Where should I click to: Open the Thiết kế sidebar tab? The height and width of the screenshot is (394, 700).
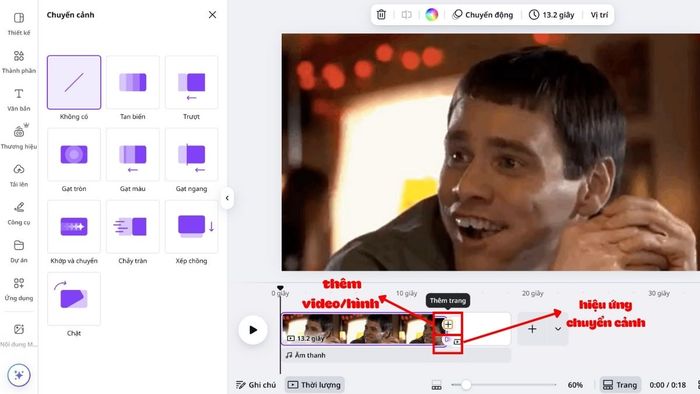point(19,24)
